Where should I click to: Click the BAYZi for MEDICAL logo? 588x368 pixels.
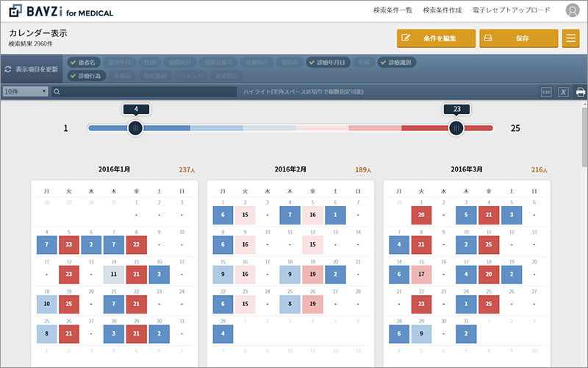(61, 11)
